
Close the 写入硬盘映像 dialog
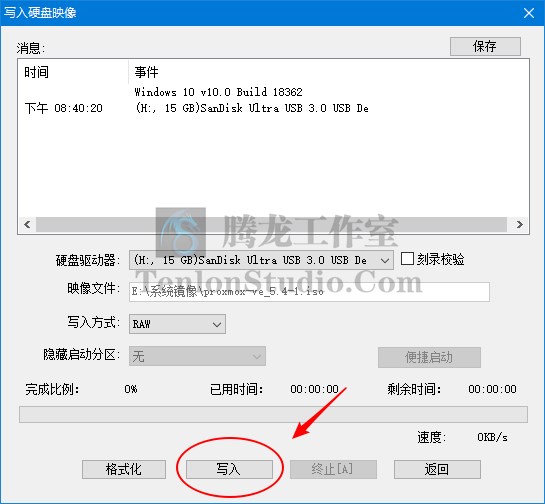click(x=529, y=13)
